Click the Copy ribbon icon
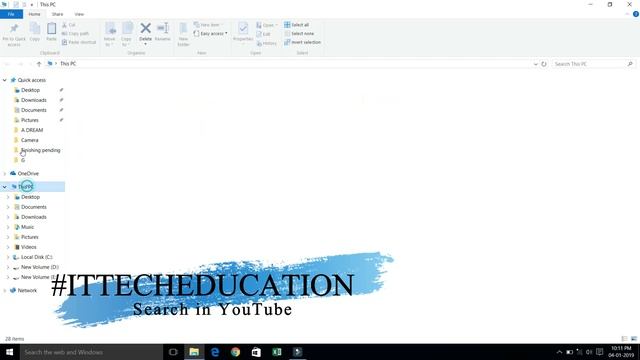The height and width of the screenshot is (360, 640). pyautogui.click(x=35, y=28)
